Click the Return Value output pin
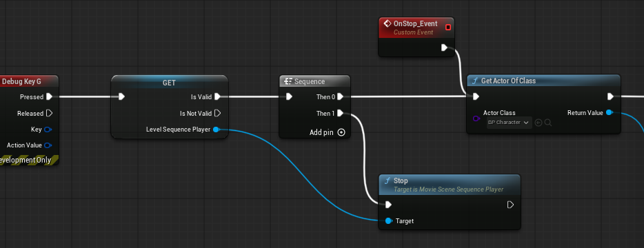 (610, 112)
